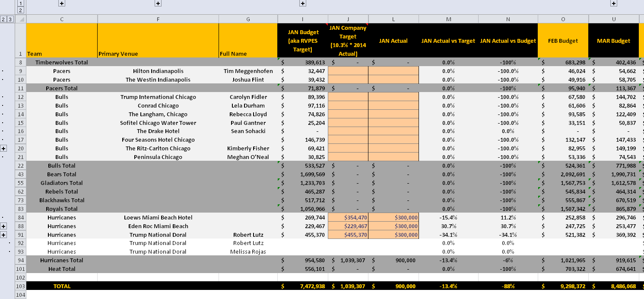Select the empty JAN Actual cell for Conrad Chicago
The height and width of the screenshot is (299, 644).
pos(393,105)
